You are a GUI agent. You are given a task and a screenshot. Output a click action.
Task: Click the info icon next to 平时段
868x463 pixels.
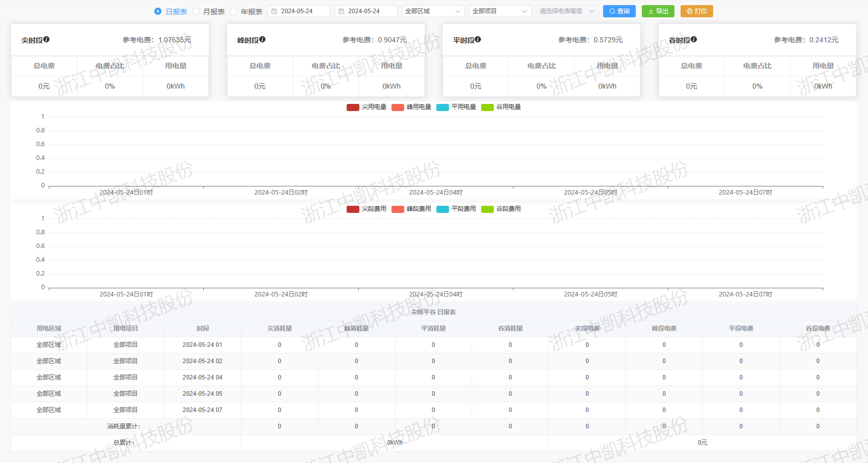477,39
